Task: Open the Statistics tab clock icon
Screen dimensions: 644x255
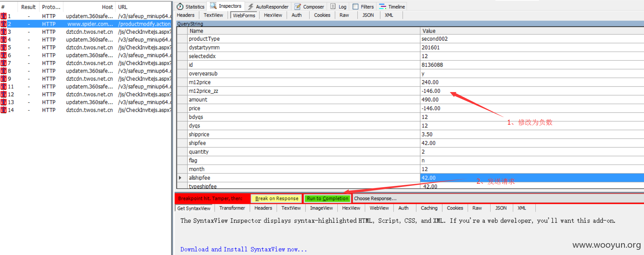Action: [180, 7]
